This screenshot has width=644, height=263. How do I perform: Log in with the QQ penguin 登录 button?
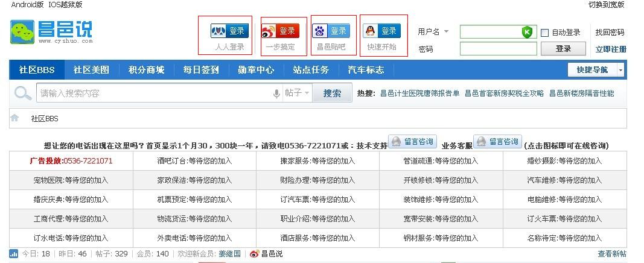coord(381,31)
